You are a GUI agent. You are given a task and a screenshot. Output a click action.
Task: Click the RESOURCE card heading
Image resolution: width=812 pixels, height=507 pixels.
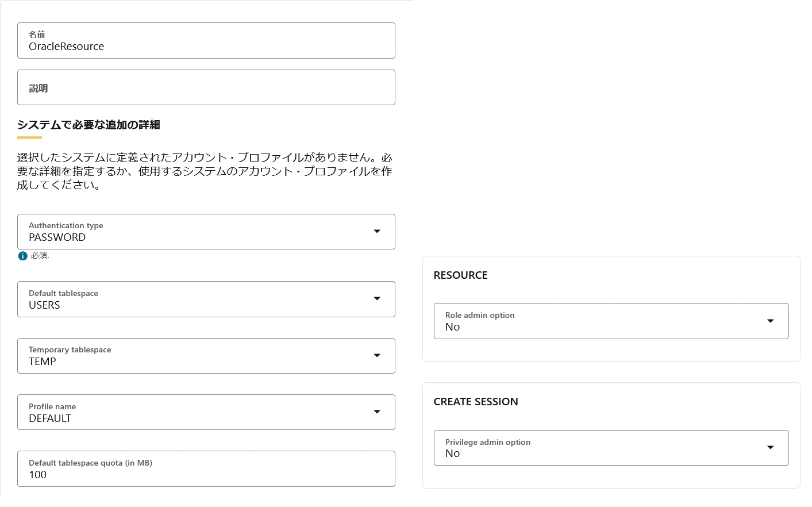(460, 275)
